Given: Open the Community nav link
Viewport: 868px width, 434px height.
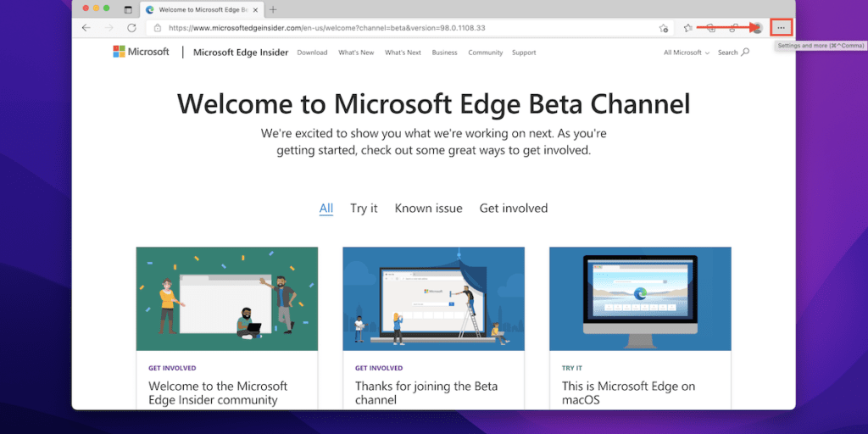Looking at the screenshot, I should point(486,53).
